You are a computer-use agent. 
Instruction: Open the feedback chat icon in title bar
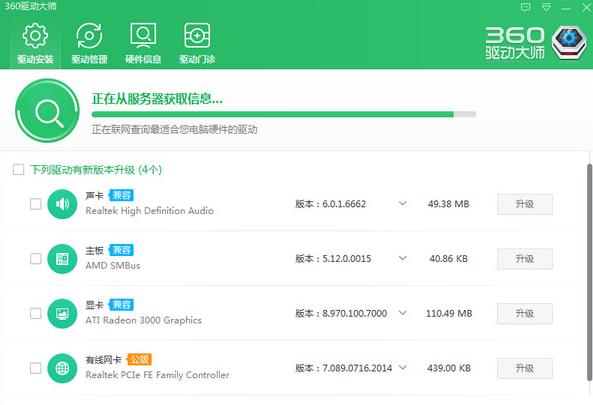525,7
